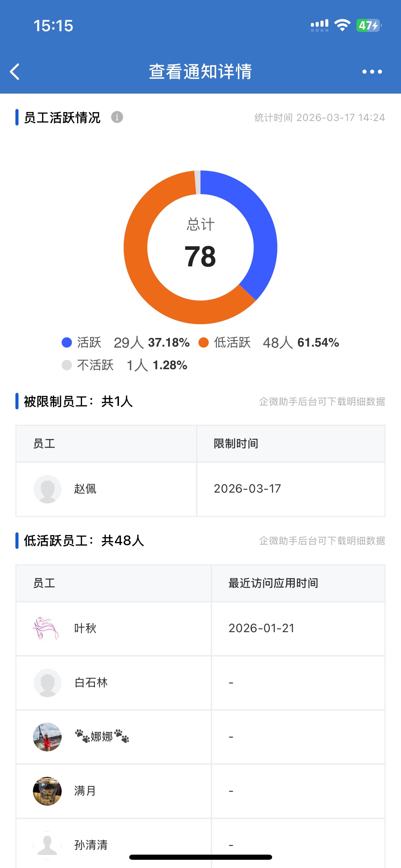This screenshot has width=401, height=868.
Task: Click the blue 活跃 legend dot
Action: (66, 342)
